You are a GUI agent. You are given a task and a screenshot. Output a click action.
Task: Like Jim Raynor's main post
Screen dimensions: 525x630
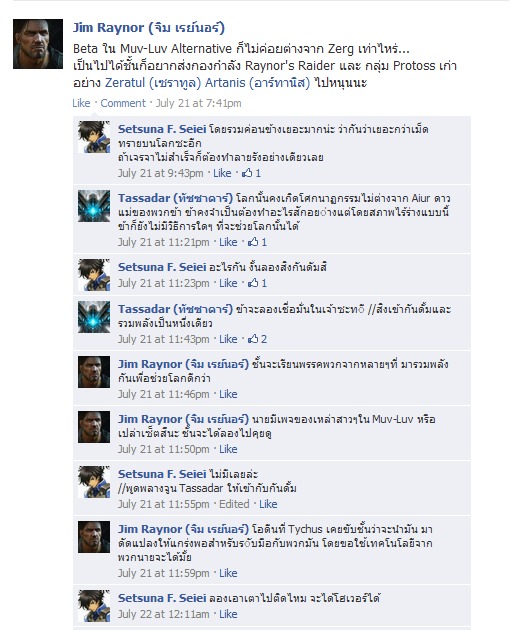81,103
